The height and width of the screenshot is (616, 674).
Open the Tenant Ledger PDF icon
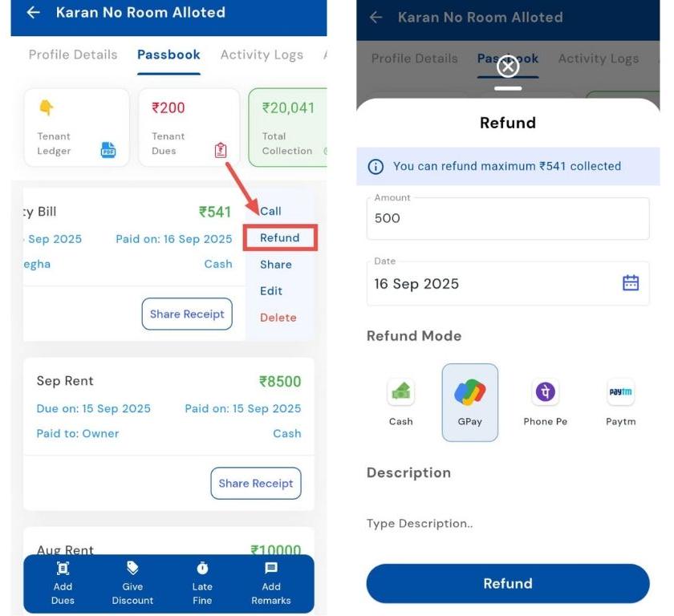point(108,150)
